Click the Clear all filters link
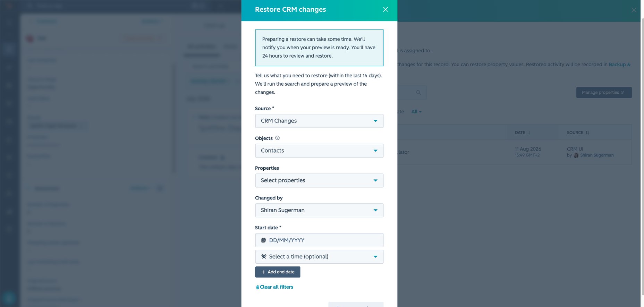 [277, 287]
